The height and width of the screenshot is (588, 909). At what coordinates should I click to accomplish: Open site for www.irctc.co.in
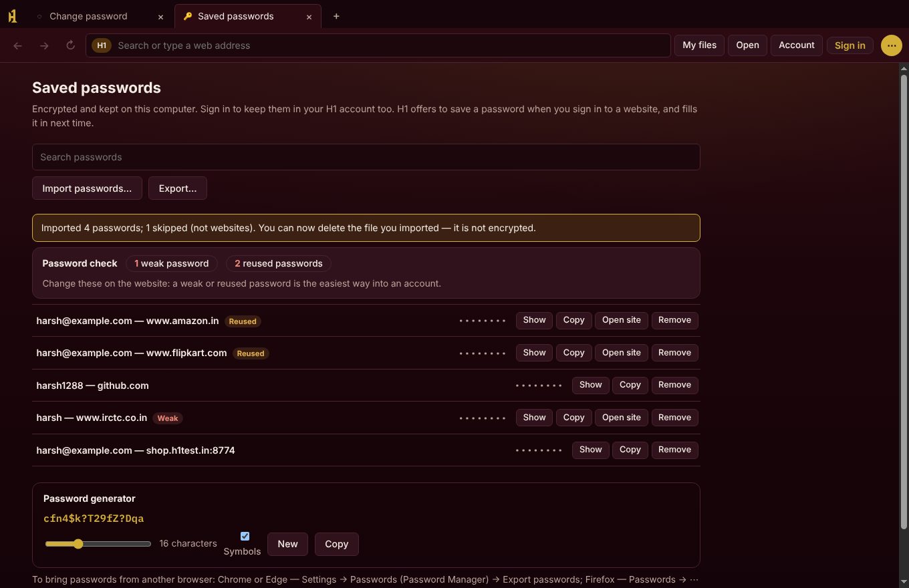click(622, 418)
